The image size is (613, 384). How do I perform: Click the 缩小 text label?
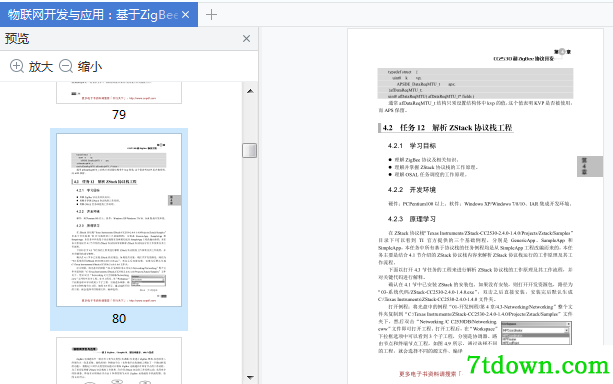pos(90,66)
